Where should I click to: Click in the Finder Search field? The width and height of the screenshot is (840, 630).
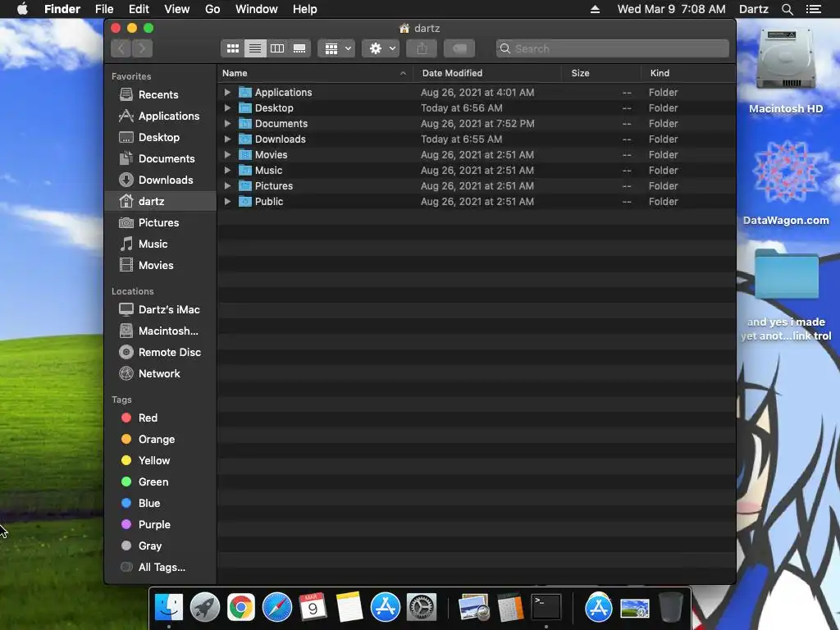coord(612,48)
